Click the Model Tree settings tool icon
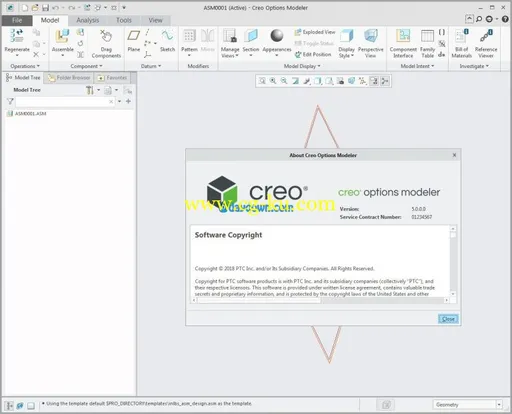 click(90, 90)
